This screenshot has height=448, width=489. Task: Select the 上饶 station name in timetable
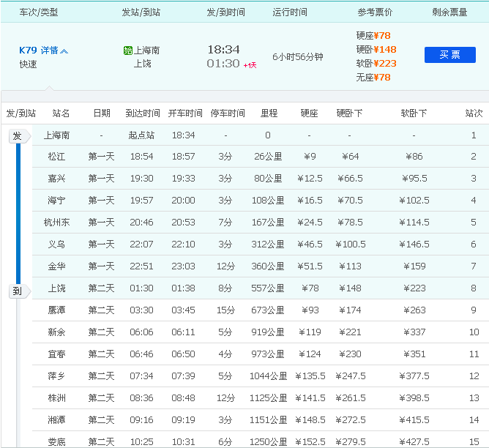pos(56,288)
